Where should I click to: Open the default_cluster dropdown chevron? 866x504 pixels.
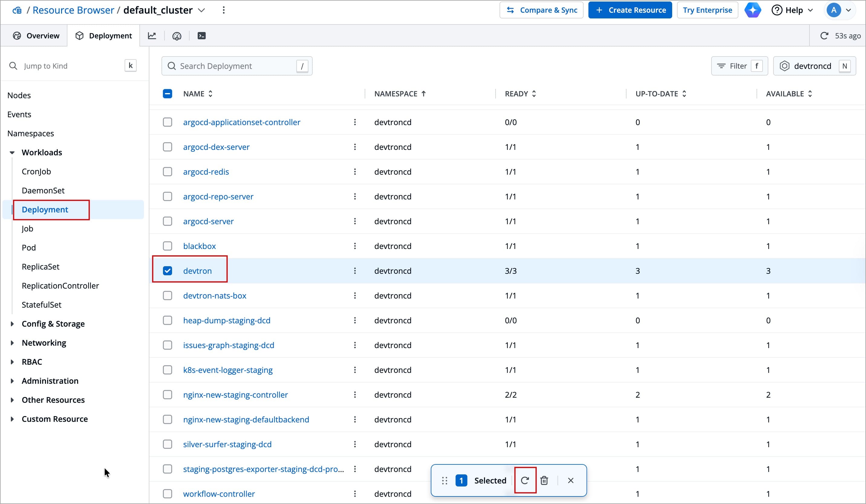click(201, 10)
